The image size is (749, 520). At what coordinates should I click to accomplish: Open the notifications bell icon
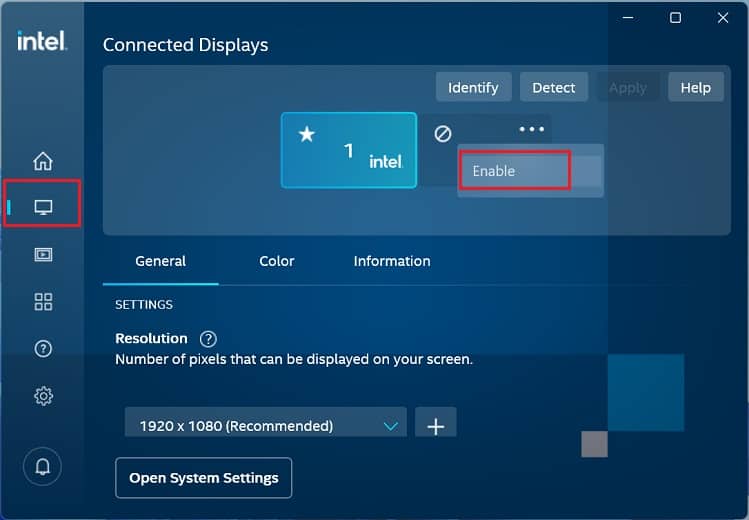point(43,467)
